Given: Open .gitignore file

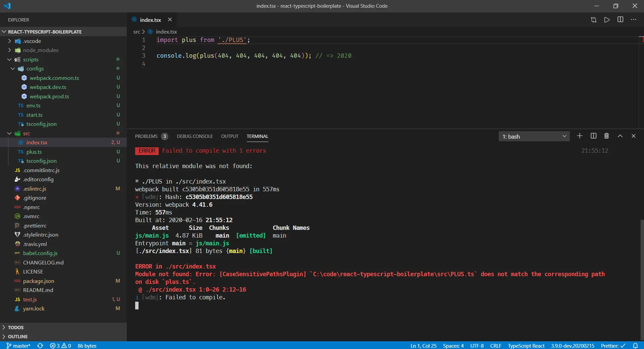Looking at the screenshot, I should point(63,198).
